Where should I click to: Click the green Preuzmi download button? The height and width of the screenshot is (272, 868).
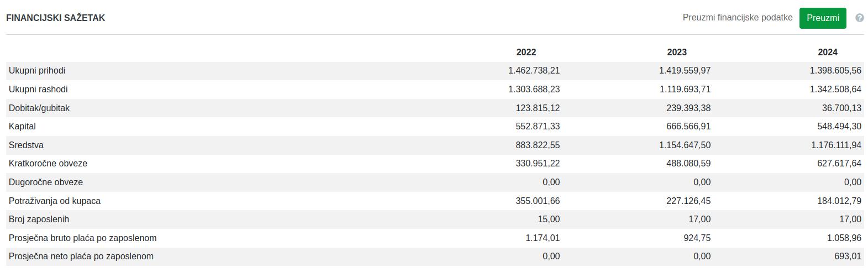pyautogui.click(x=822, y=18)
